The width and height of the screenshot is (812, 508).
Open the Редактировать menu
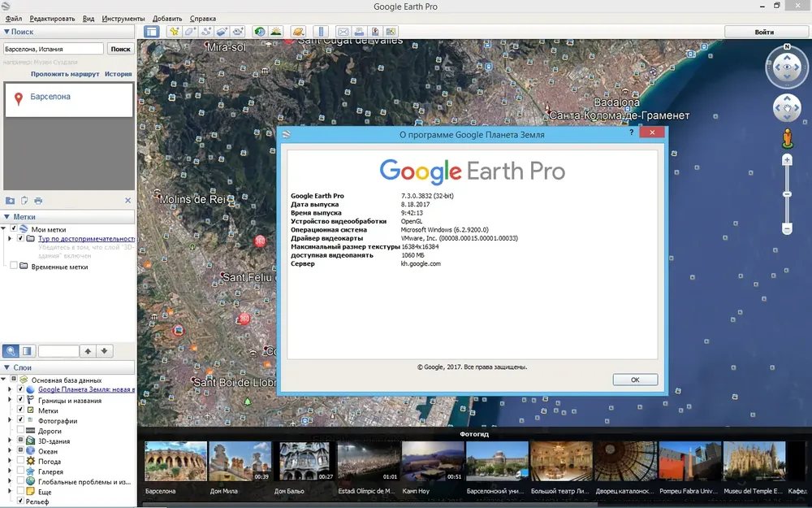52,19
